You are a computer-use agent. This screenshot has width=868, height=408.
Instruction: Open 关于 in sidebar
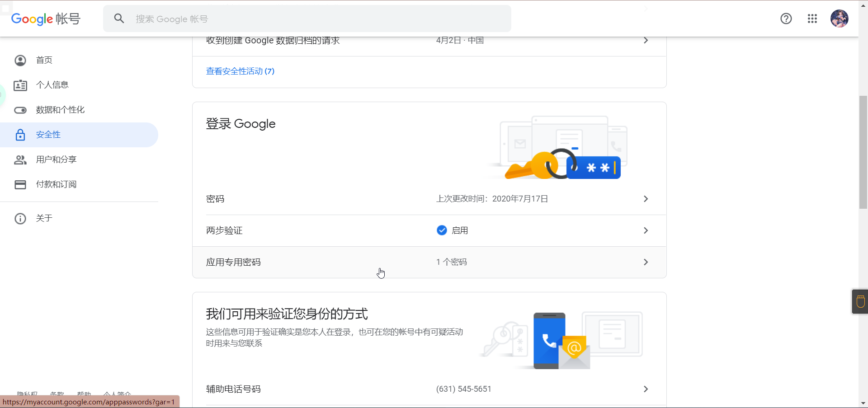(79, 218)
